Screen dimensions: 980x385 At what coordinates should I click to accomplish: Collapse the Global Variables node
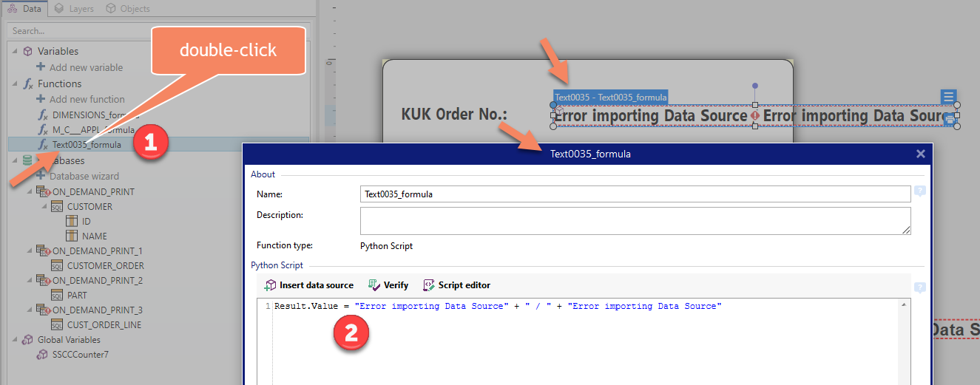click(x=15, y=339)
